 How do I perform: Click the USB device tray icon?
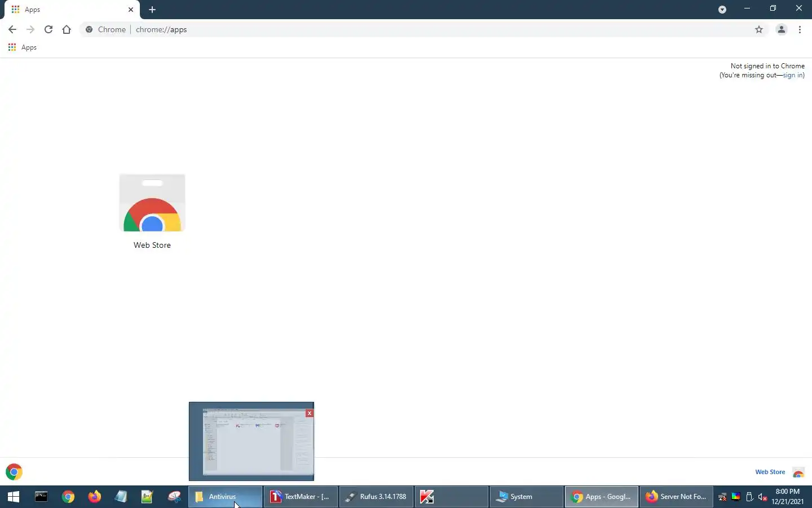749,497
